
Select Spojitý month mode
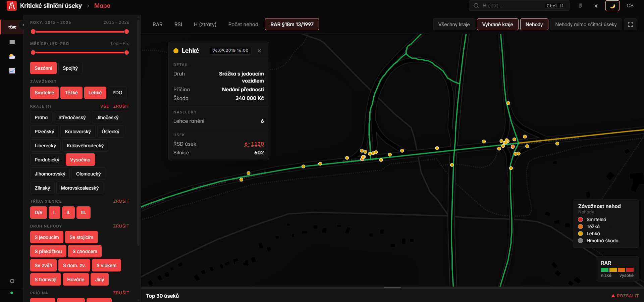click(x=70, y=68)
